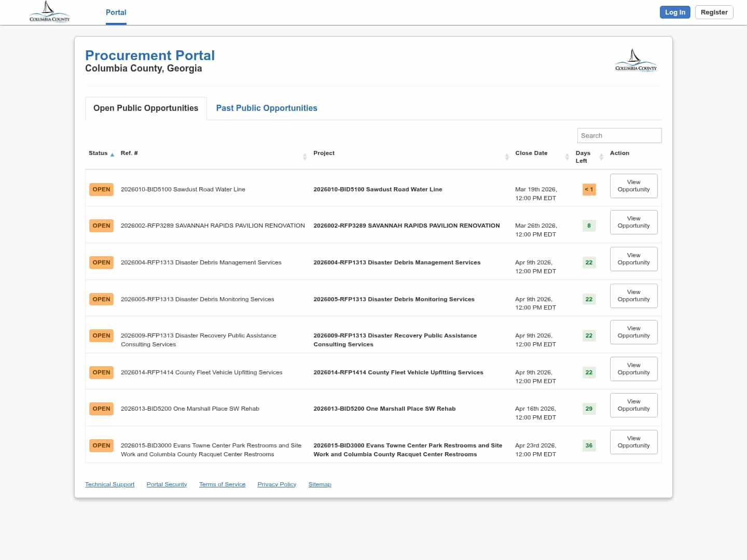Sort by Days Left column arrows
This screenshot has width=747, height=560.
[x=601, y=157]
